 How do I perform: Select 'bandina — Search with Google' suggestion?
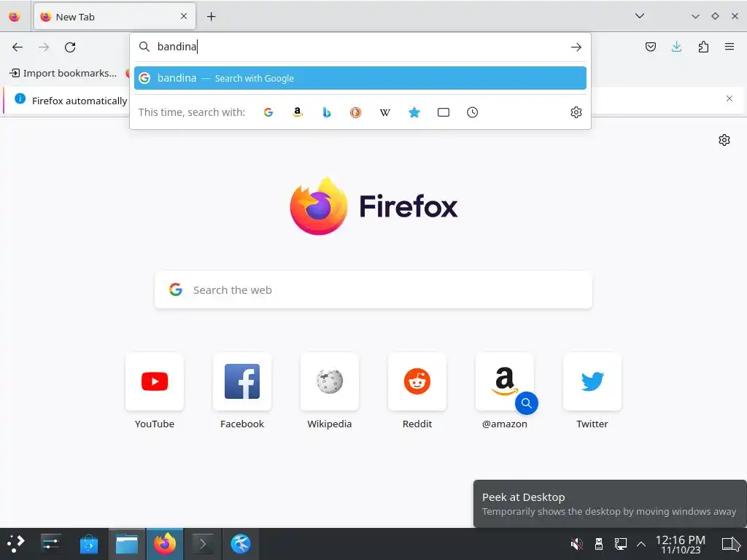coord(360,78)
